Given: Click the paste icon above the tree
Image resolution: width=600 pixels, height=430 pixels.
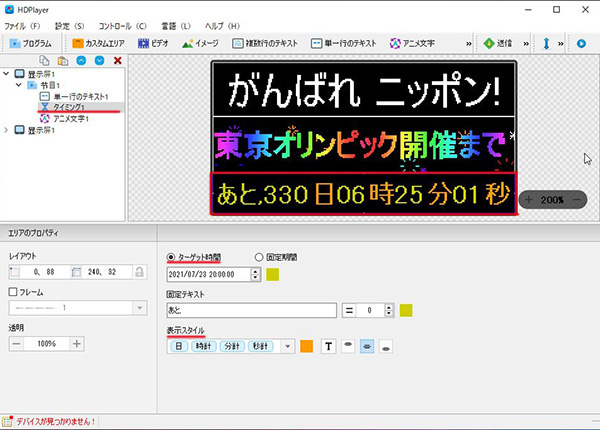Looking at the screenshot, I should pos(63,60).
